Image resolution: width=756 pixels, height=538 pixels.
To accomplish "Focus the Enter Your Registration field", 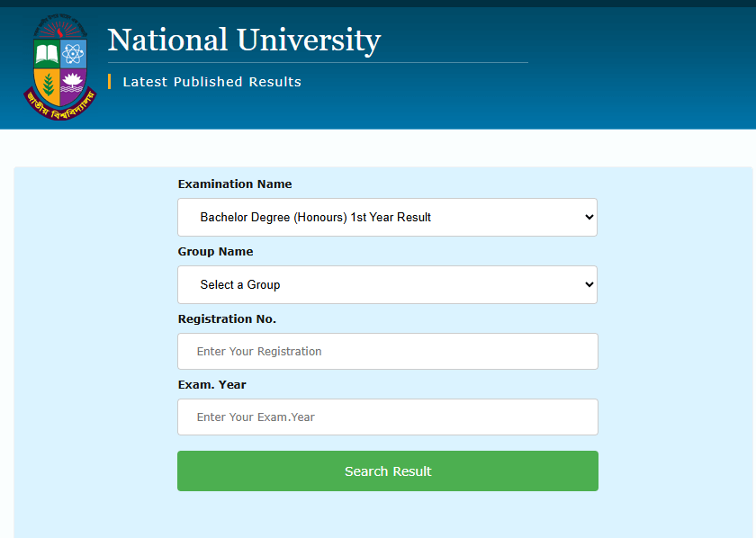I will click(x=388, y=352).
